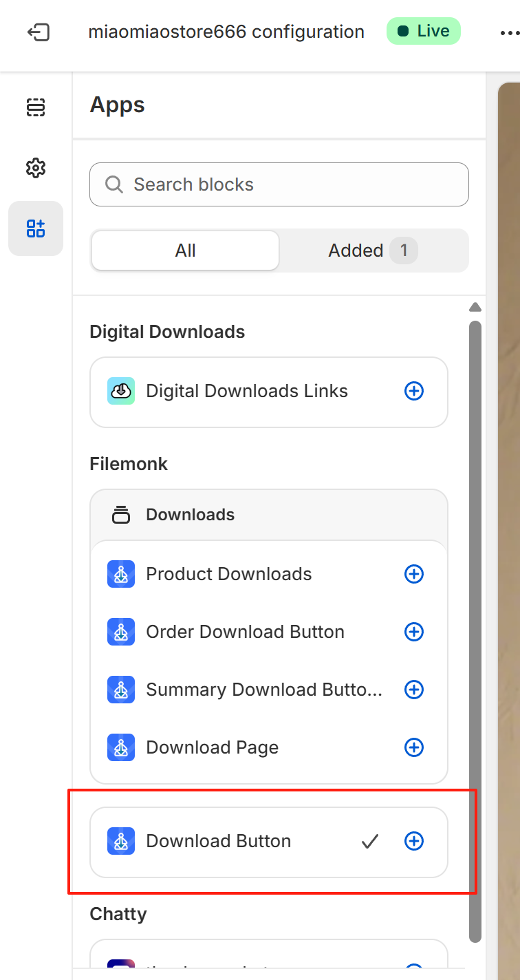Image resolution: width=520 pixels, height=980 pixels.
Task: Click the Downloads group header
Action: pyautogui.click(x=269, y=515)
